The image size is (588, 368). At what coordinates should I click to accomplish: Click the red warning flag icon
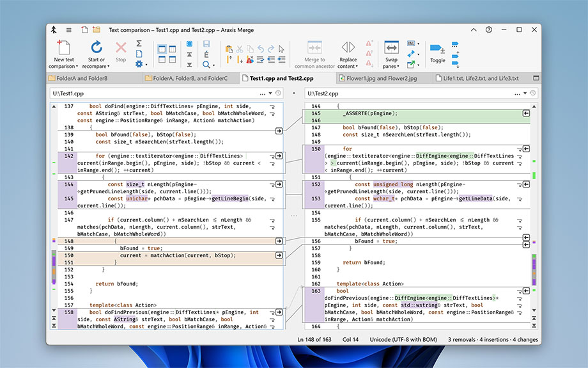point(250,60)
